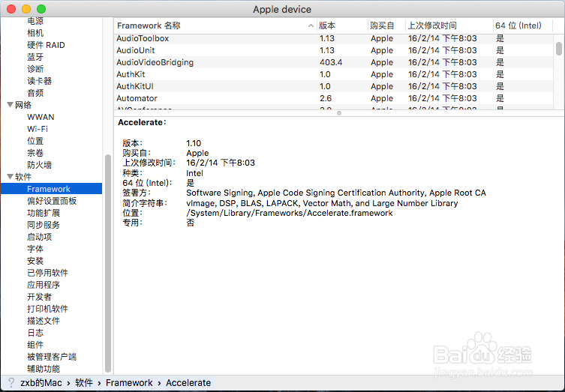Select WWAN under 网络

[41, 117]
